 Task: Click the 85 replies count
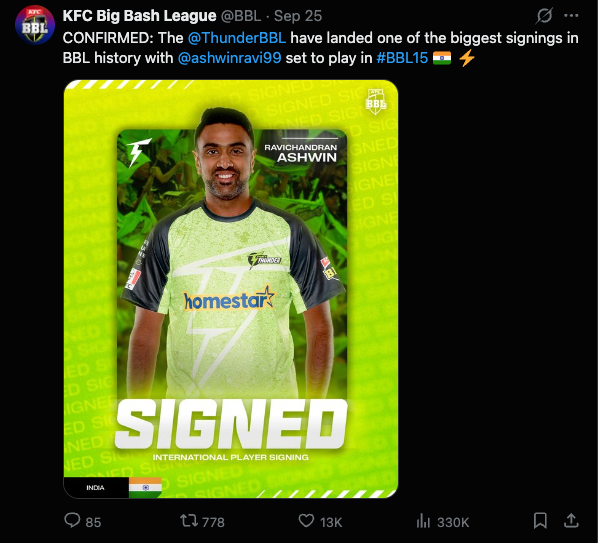[x=93, y=522]
